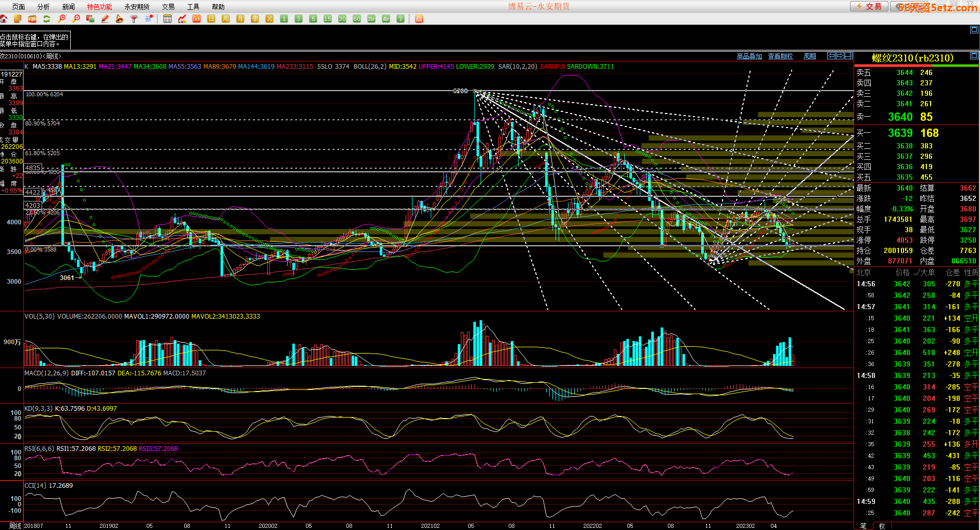Toggle the weekly 周 period button
The width and height of the screenshot is (980, 530).
click(x=225, y=19)
